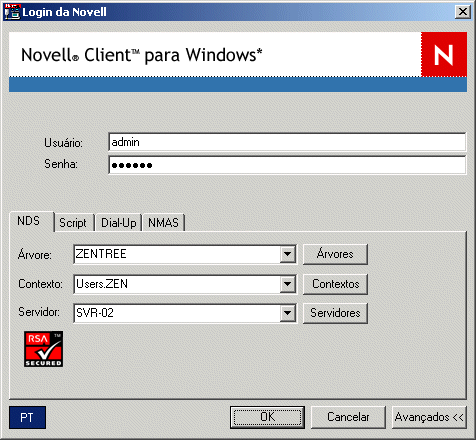Click the Árvore: label
This screenshot has height=440, width=476.
[35, 255]
